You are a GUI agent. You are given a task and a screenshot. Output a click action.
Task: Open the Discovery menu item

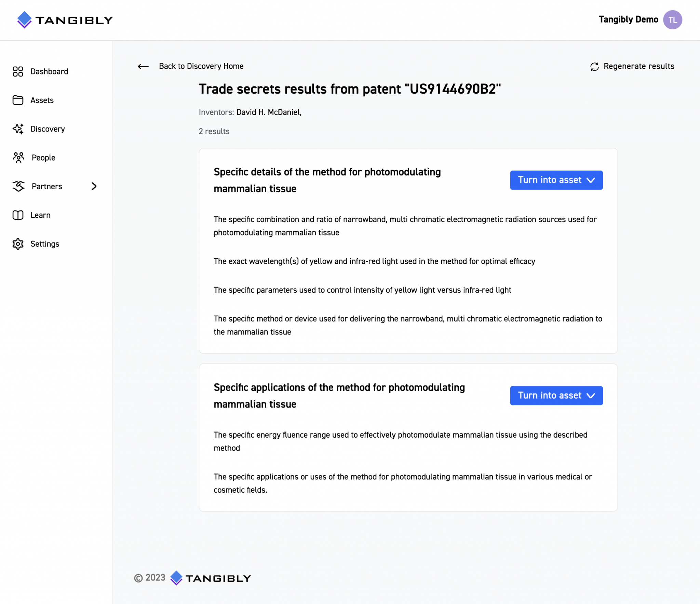point(48,129)
